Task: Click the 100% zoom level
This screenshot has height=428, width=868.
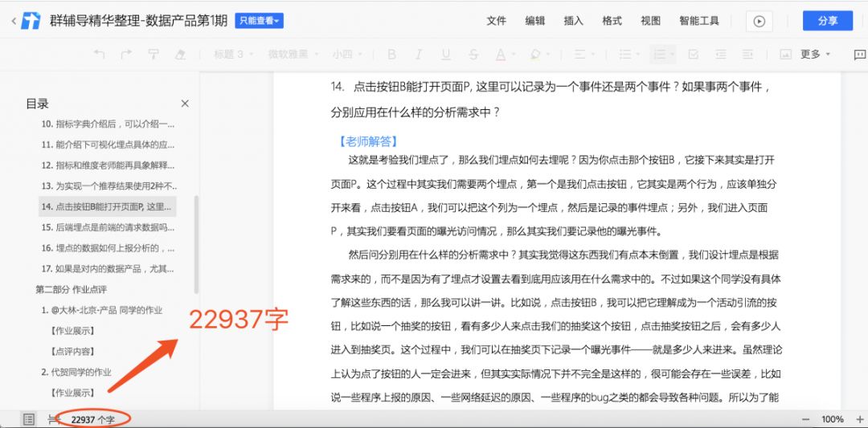Action: coord(832,420)
